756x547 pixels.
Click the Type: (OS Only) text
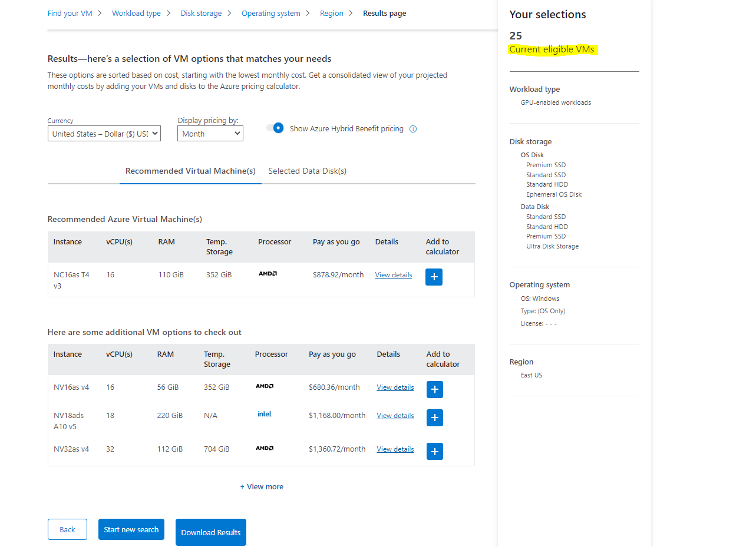click(543, 311)
